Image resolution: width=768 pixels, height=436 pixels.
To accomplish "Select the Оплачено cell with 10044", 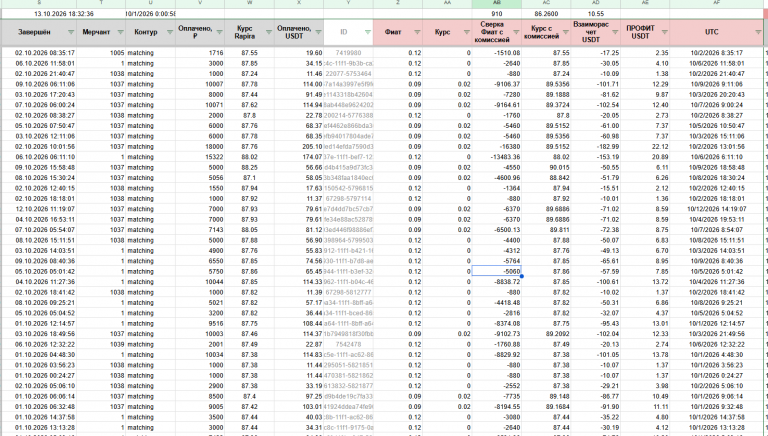I will pyautogui.click(x=200, y=282).
